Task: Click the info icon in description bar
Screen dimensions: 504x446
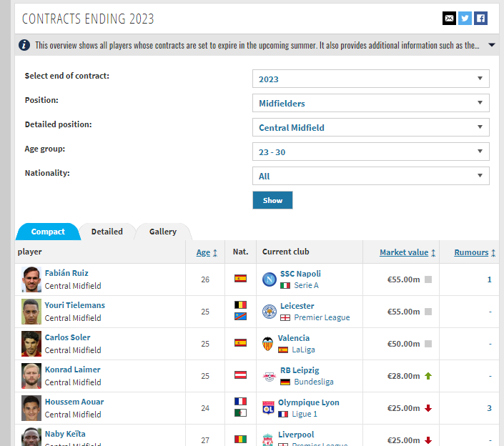Action: point(24,45)
